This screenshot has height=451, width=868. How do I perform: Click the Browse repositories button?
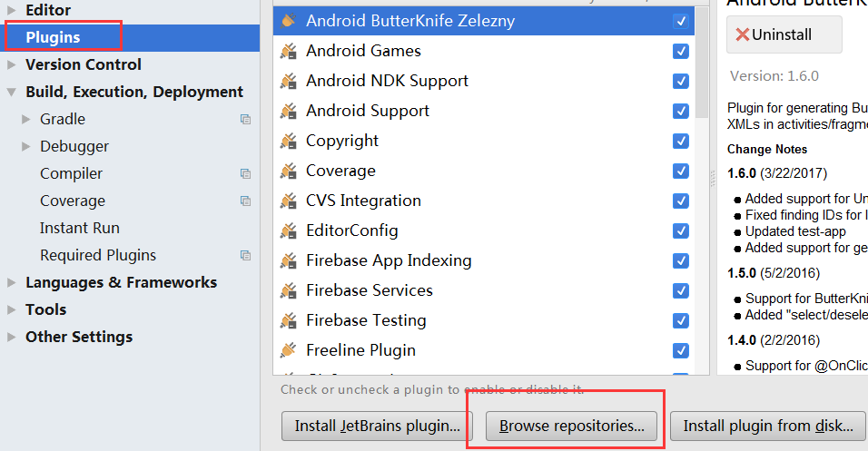[x=572, y=426]
